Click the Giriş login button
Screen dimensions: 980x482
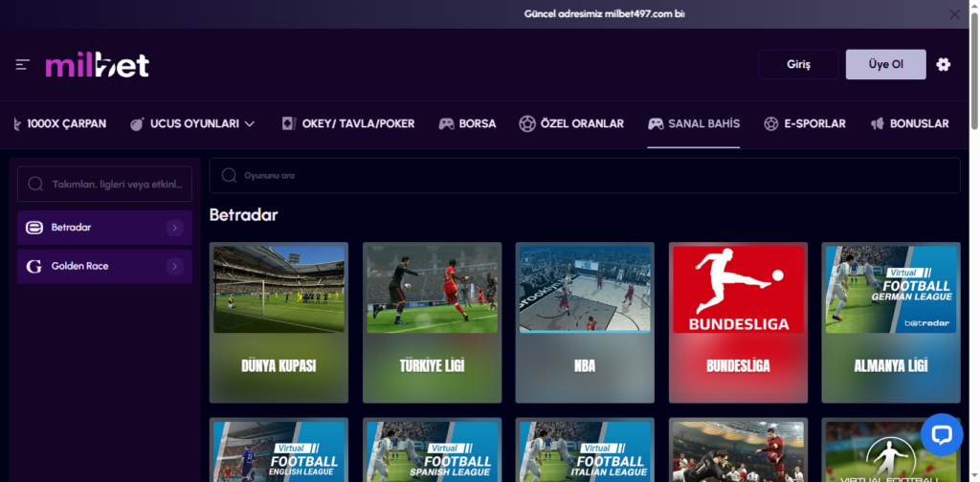coord(798,64)
